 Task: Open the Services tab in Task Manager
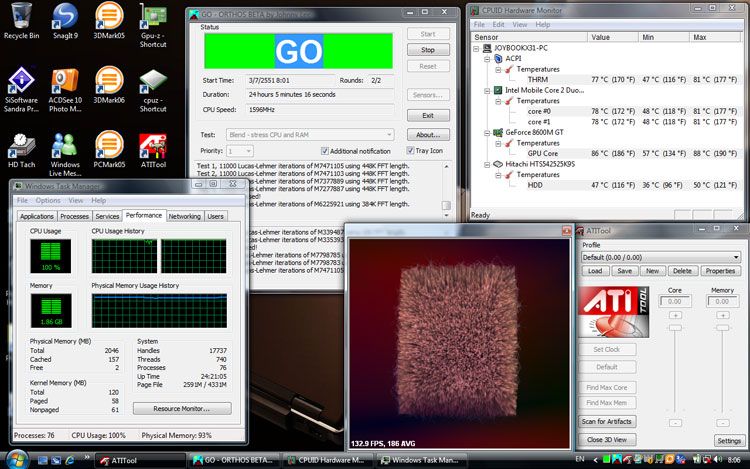(x=107, y=216)
